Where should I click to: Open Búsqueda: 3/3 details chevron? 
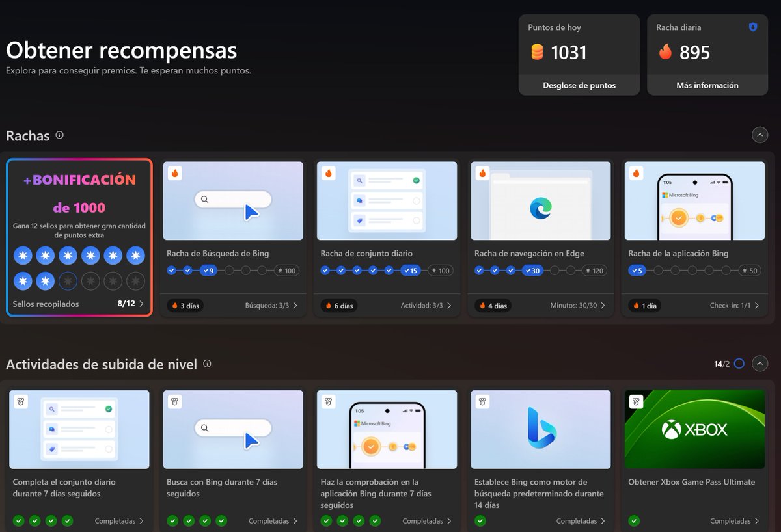(295, 305)
